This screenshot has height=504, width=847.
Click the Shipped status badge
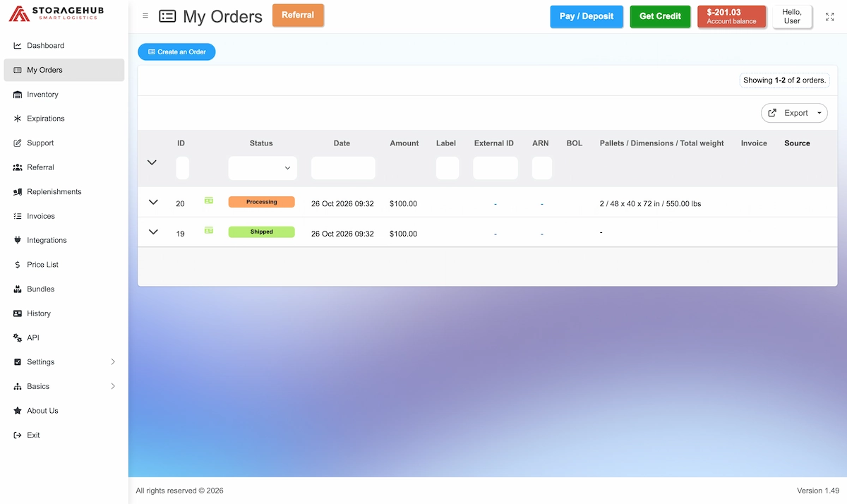(x=261, y=232)
